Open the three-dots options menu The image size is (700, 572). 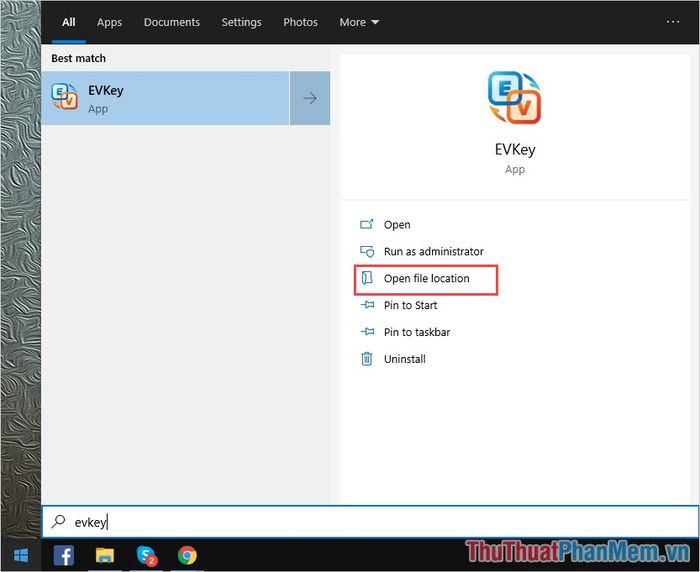click(673, 22)
